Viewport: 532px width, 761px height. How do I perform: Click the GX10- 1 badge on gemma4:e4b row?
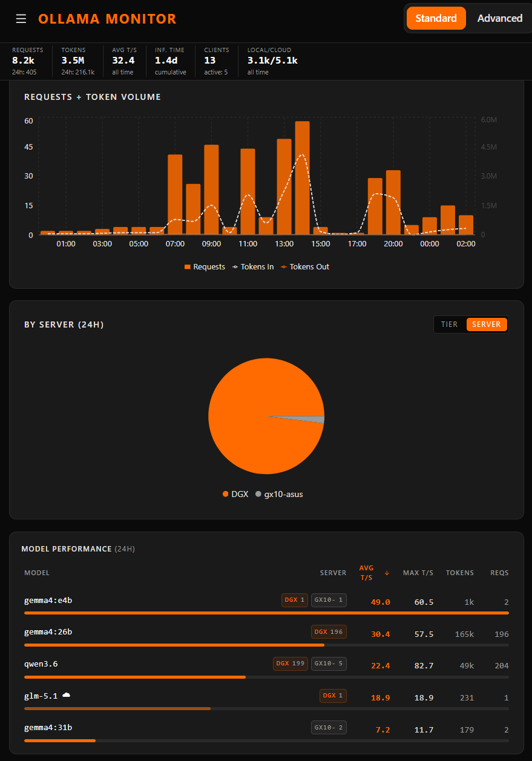pos(329,600)
